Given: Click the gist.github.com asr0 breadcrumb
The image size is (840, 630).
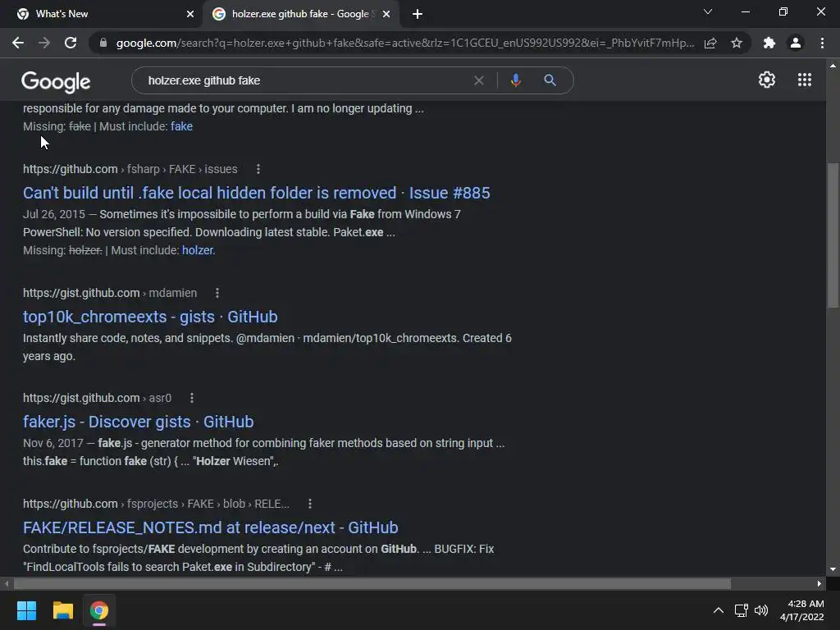Looking at the screenshot, I should coord(97,398).
